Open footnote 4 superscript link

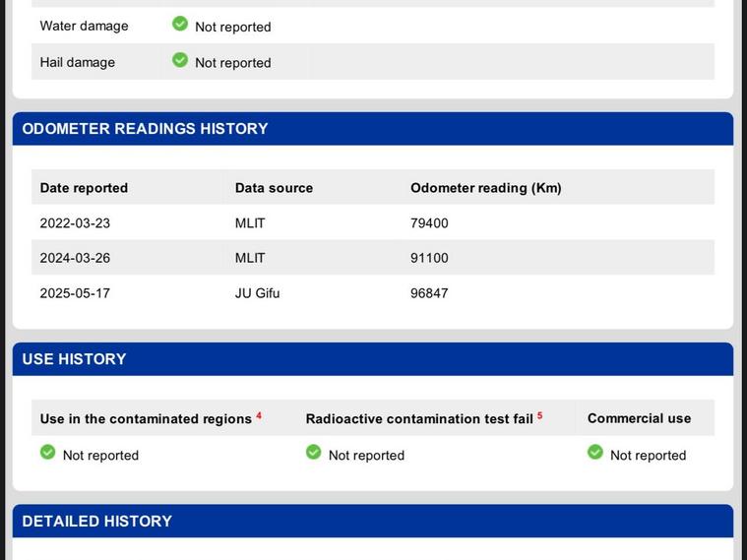coord(259,415)
